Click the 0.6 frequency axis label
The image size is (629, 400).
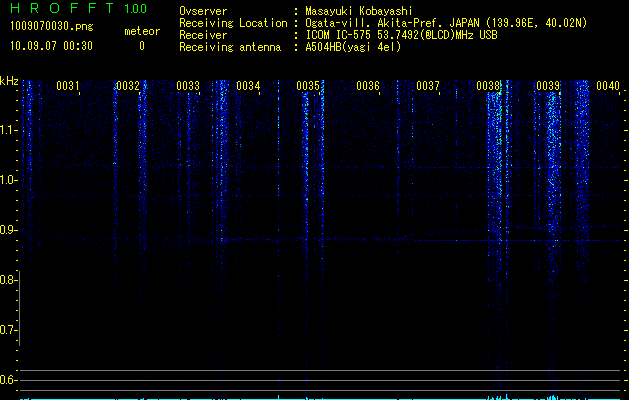pos(8,380)
